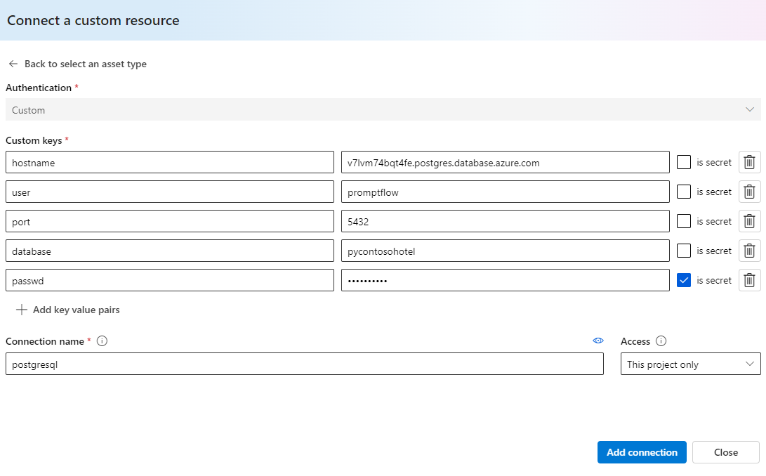This screenshot has width=766, height=476.
Task: Edit the passwd key field
Action: 170,281
